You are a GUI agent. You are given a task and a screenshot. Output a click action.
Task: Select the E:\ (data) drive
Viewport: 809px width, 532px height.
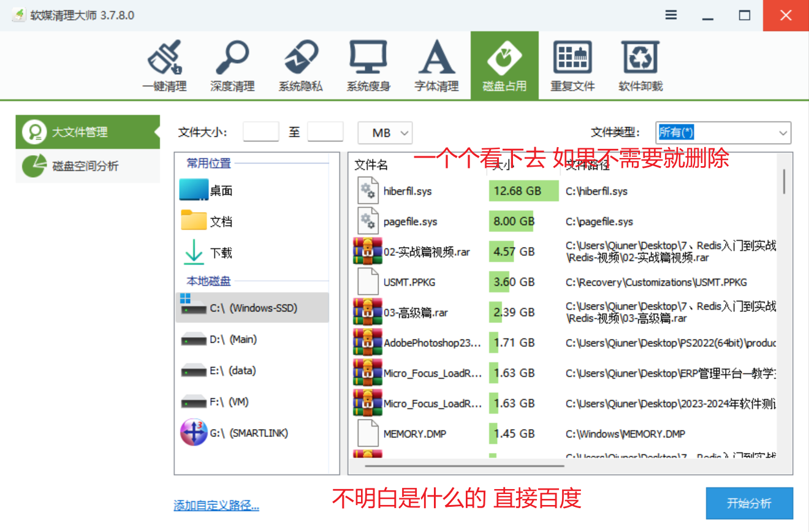[x=253, y=370]
